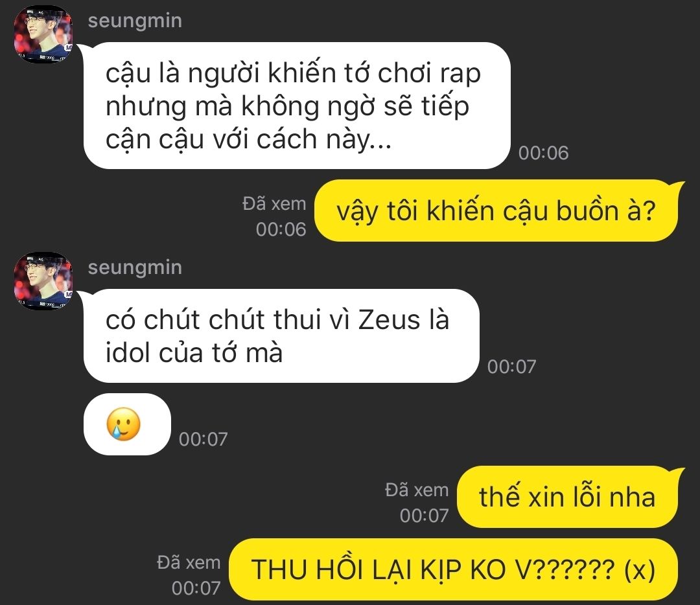This screenshot has height=605, width=700.
Task: Click the word 'Zeus' in the white bubble
Action: (389, 320)
